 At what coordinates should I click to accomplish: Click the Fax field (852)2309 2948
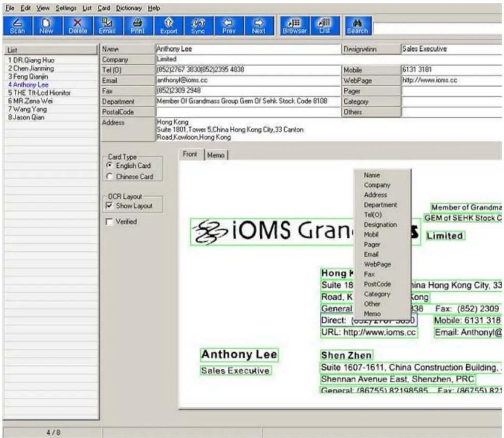tap(248, 91)
